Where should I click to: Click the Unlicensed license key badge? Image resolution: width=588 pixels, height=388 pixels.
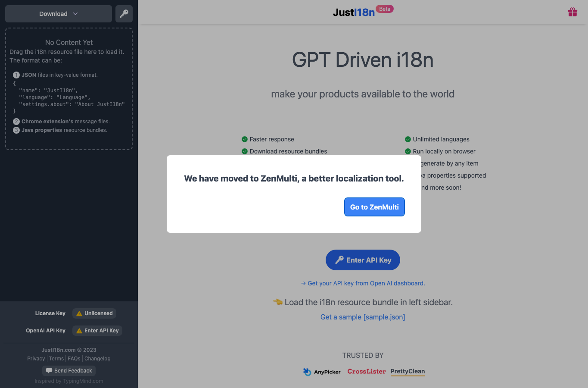tap(94, 313)
